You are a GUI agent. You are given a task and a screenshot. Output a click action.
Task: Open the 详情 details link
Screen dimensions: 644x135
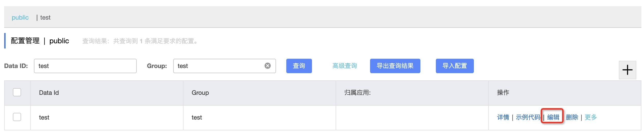coord(503,117)
